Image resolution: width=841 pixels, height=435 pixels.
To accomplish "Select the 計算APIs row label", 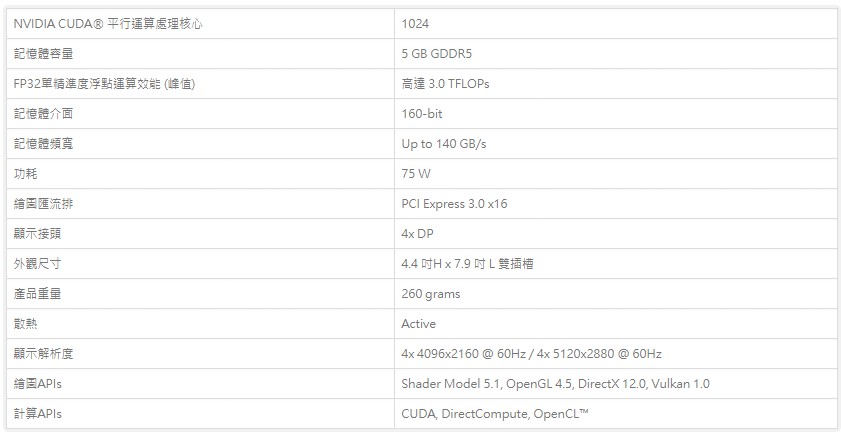I will pyautogui.click(x=38, y=414).
